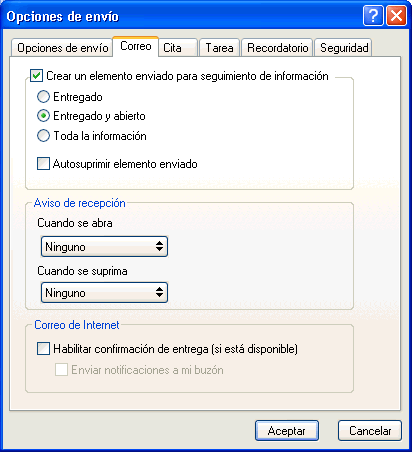Click the help question mark icon
The image size is (412, 452).
[373, 16]
